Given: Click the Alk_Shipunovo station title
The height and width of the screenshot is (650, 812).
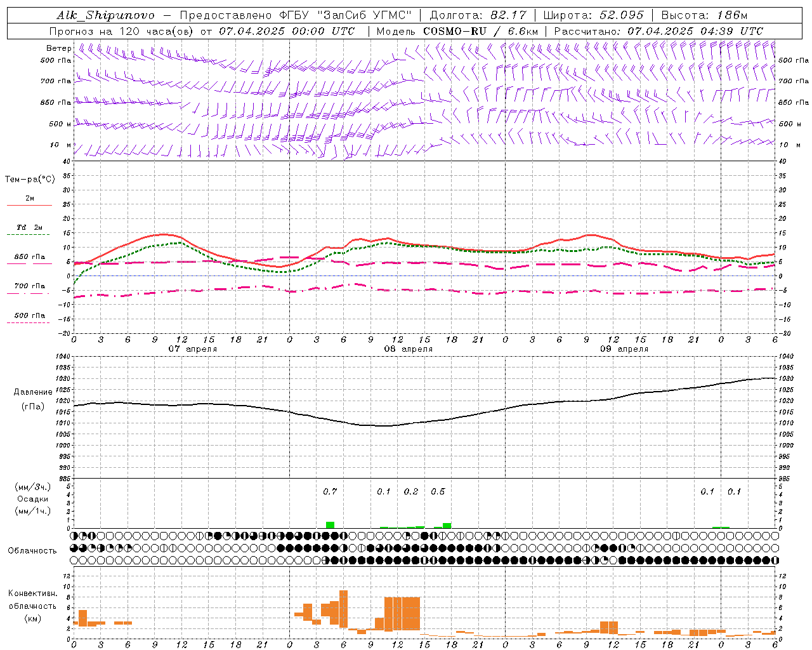Looking at the screenshot, I should point(106,15).
